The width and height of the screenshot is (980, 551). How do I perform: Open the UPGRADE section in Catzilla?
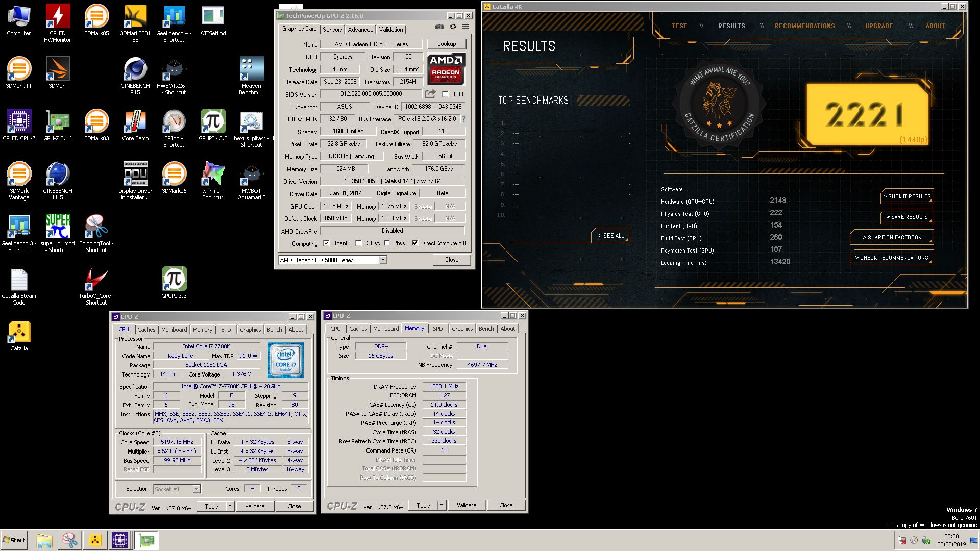tap(879, 26)
